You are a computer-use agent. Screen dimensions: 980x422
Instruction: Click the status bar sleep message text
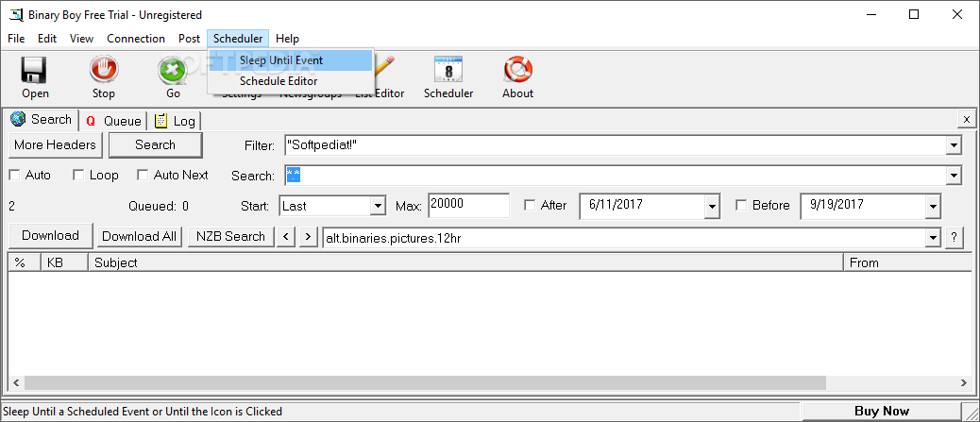pos(143,412)
